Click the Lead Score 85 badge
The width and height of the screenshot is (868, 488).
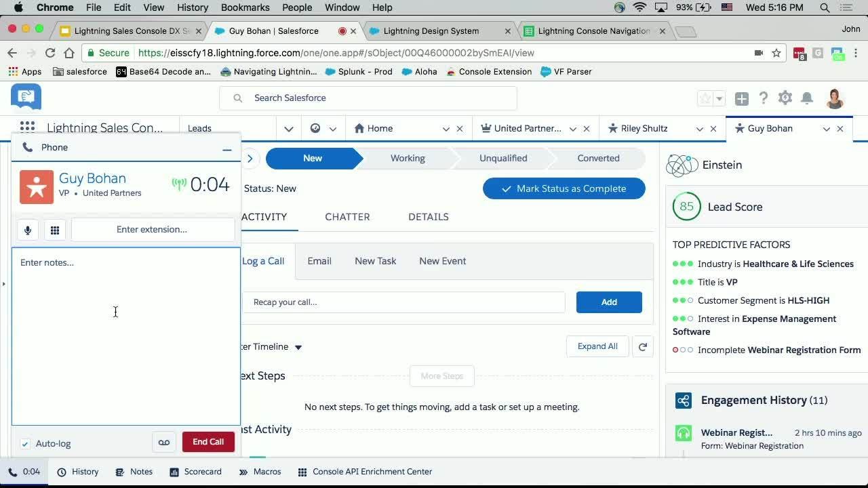click(x=687, y=207)
